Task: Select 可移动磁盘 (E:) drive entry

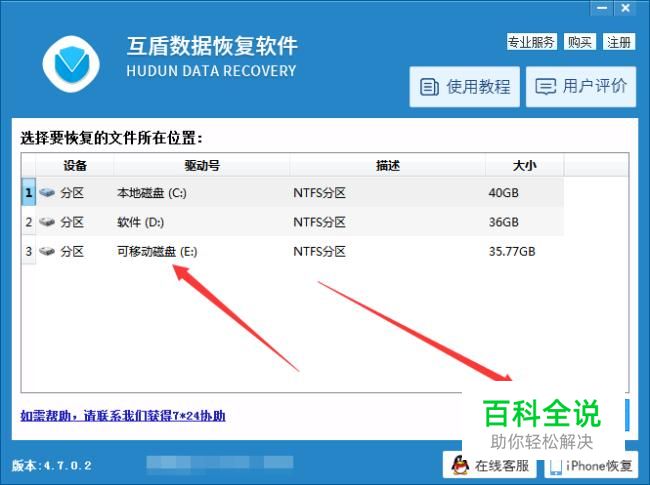Action: coord(157,251)
